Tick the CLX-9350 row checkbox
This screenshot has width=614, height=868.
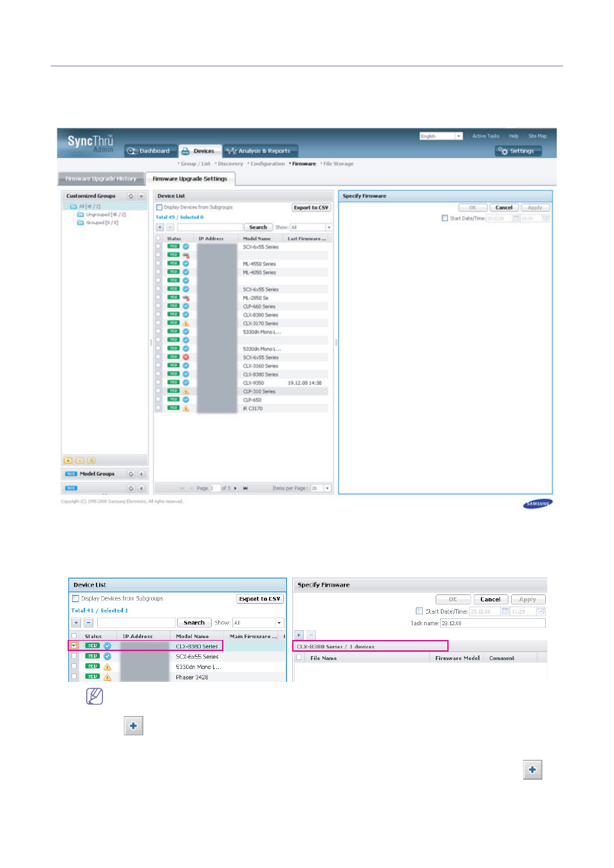[x=158, y=382]
